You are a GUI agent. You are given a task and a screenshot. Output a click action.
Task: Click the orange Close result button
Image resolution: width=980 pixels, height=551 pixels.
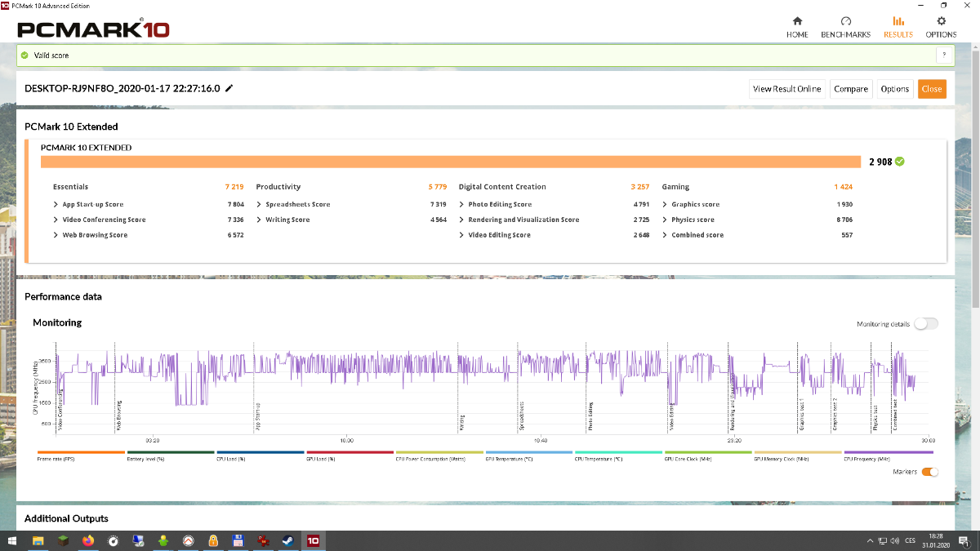pyautogui.click(x=932, y=89)
